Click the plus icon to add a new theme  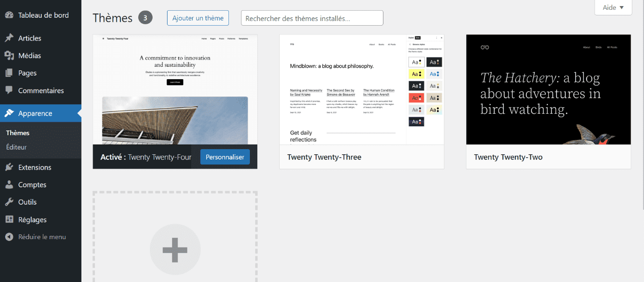tap(175, 250)
